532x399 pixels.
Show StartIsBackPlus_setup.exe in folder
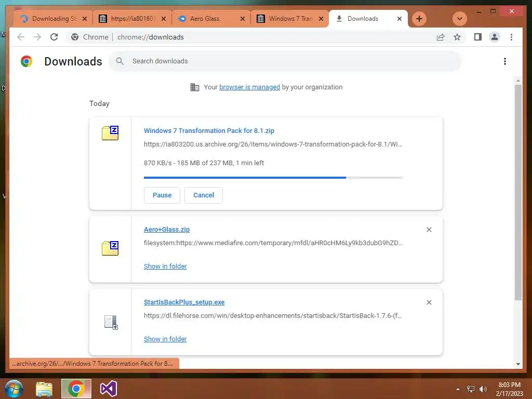coord(165,339)
